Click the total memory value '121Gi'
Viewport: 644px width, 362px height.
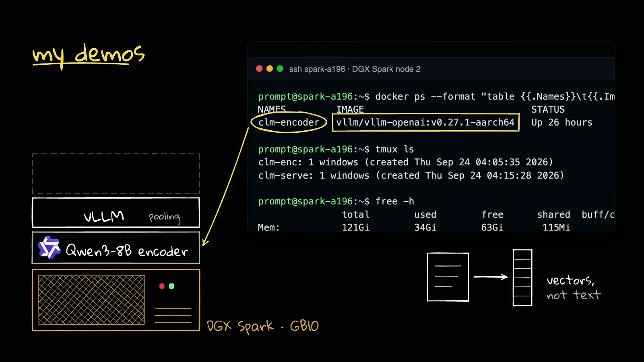tap(355, 227)
